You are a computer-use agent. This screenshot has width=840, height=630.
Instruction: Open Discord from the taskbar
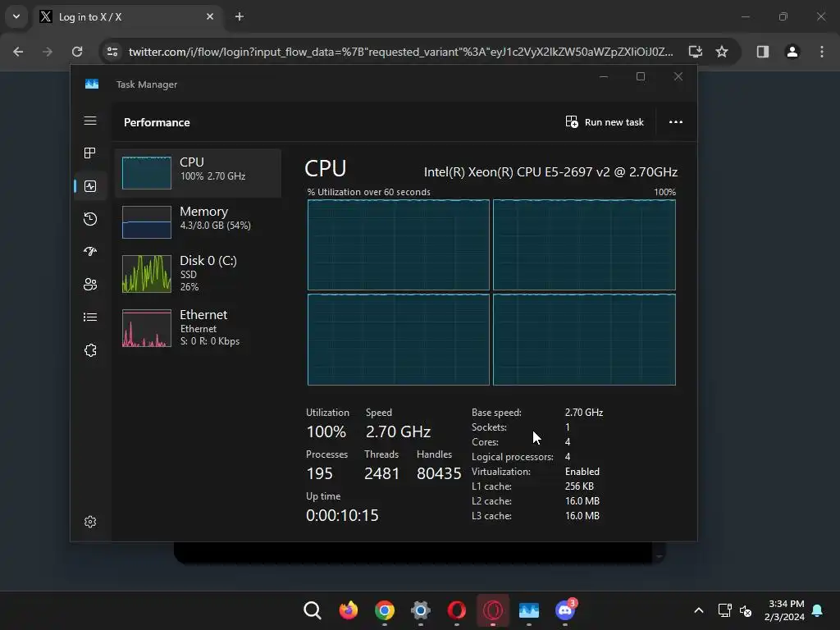[565, 610]
